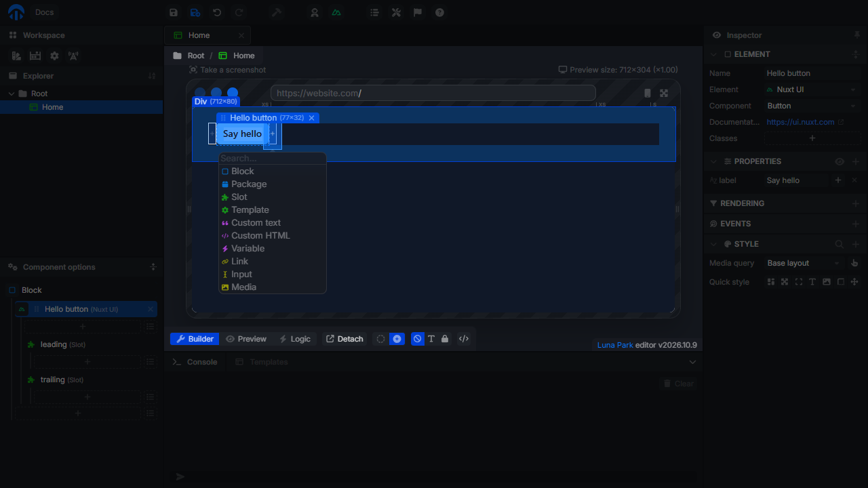Click the code brackets icon in builder bar
The image size is (868, 488).
(464, 339)
